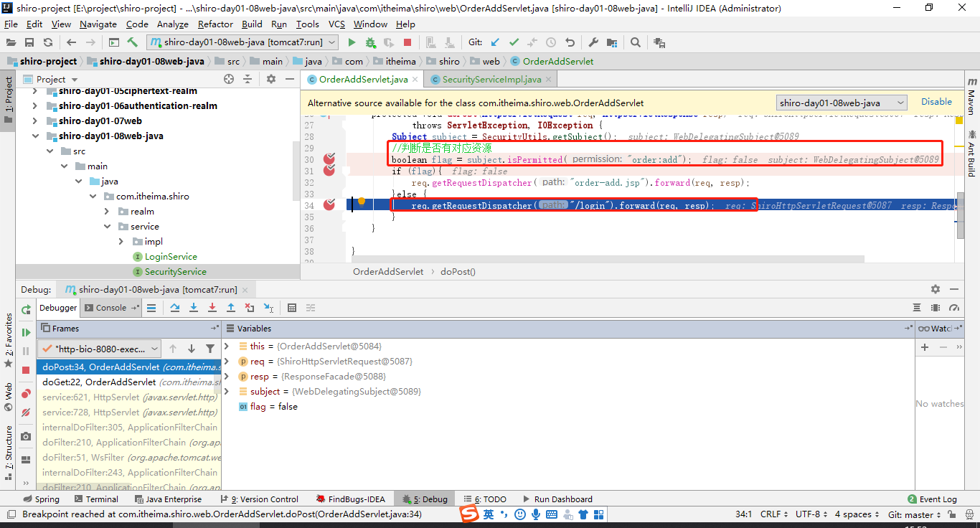Click Step Into in debugger toolbar
Screen dimensions: 980x528
(x=194, y=308)
